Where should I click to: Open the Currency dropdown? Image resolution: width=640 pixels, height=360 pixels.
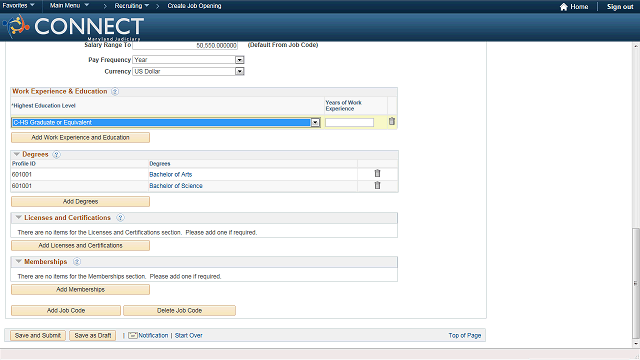click(240, 71)
